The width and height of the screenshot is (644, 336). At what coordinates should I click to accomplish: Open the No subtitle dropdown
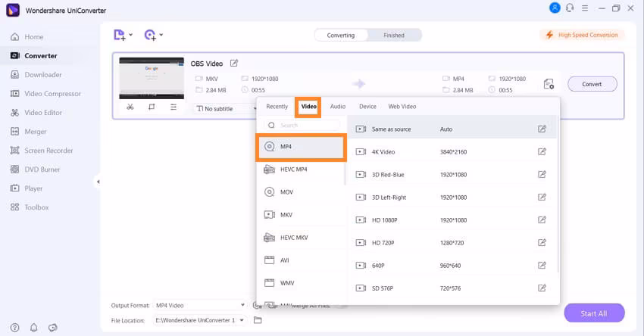pyautogui.click(x=226, y=109)
